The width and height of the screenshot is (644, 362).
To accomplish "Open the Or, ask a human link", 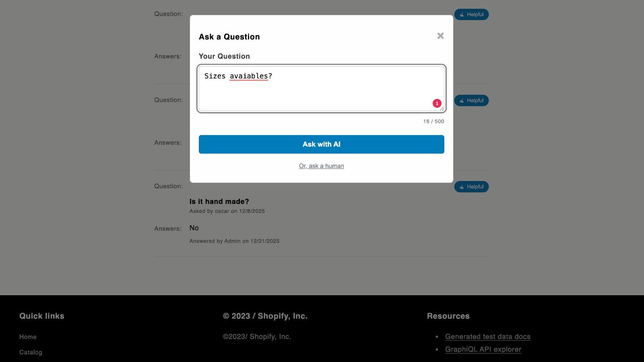I will (x=321, y=166).
